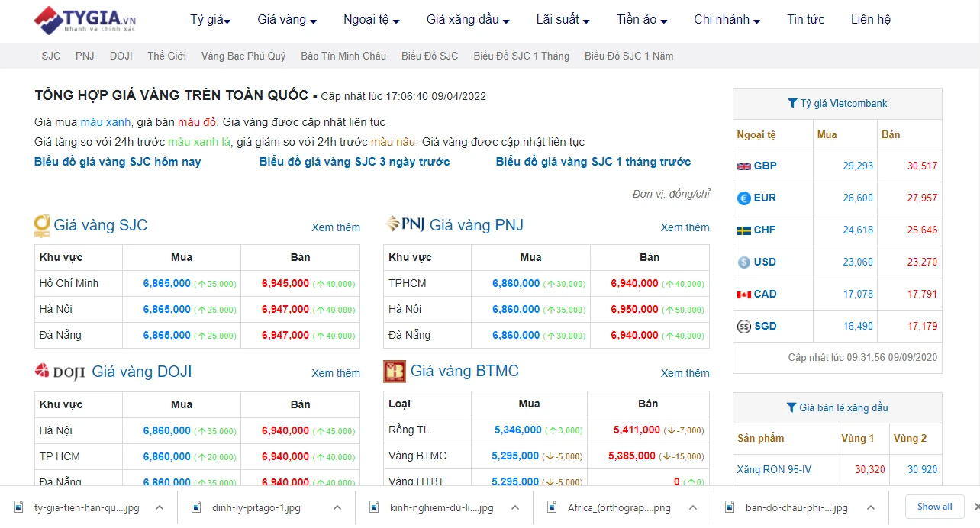The image size is (980, 528).
Task: Click the Show all downloads button
Action: click(x=934, y=506)
